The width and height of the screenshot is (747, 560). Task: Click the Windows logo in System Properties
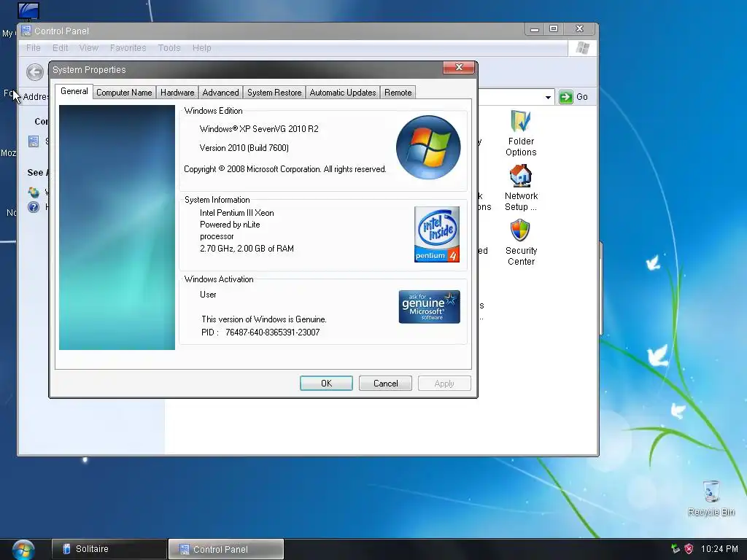427,147
